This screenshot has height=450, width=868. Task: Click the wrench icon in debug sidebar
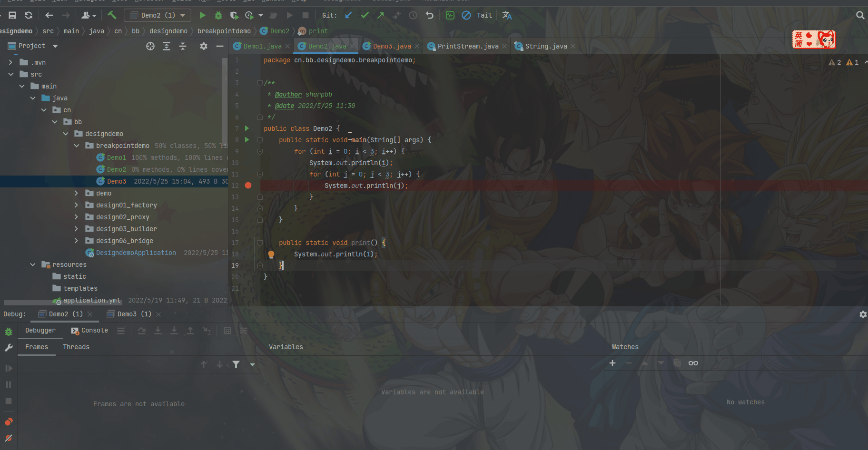9,348
